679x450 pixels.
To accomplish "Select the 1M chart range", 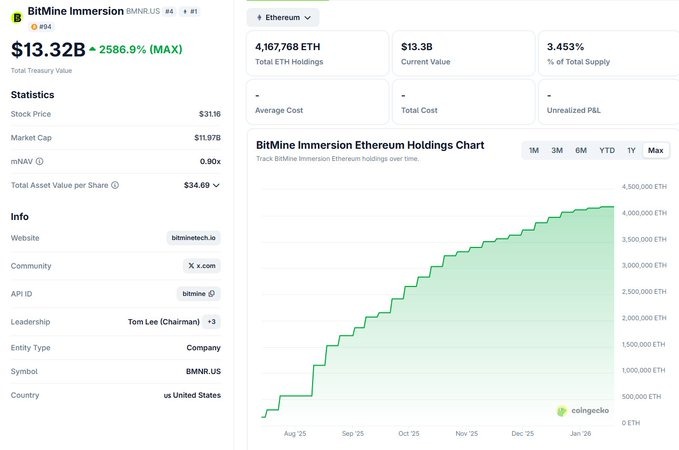I will pyautogui.click(x=534, y=150).
